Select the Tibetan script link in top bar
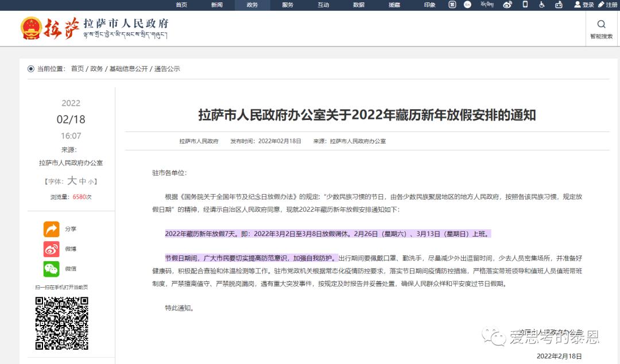This screenshot has height=364, width=620. click(487, 5)
